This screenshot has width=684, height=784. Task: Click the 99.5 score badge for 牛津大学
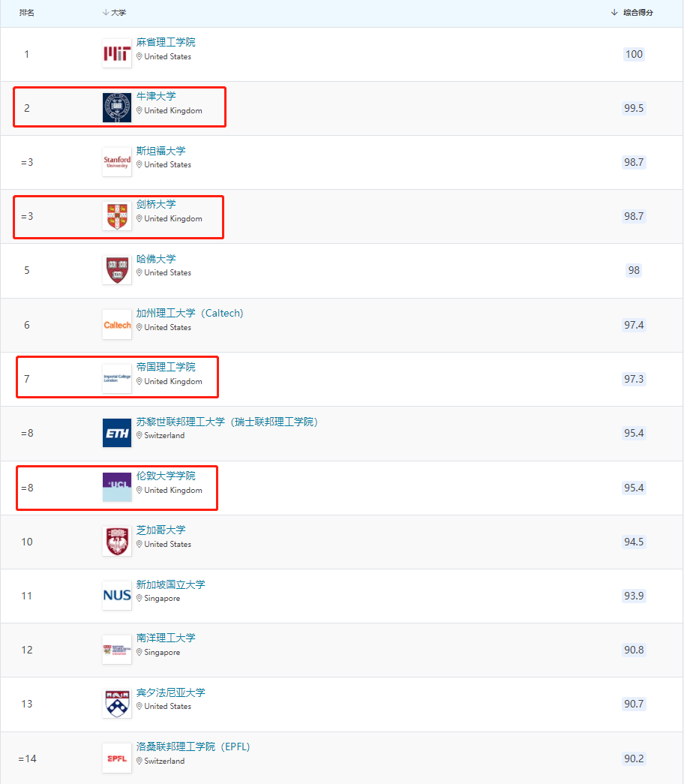pos(634,108)
